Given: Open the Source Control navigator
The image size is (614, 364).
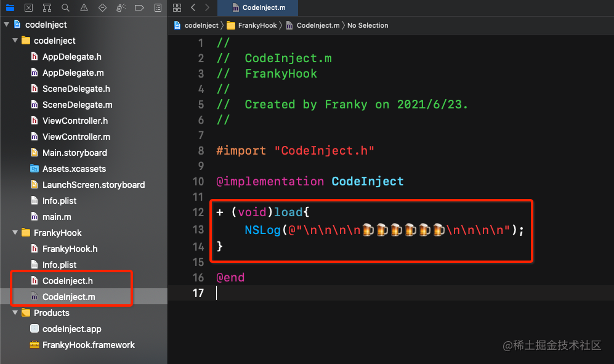Looking at the screenshot, I should click(28, 7).
